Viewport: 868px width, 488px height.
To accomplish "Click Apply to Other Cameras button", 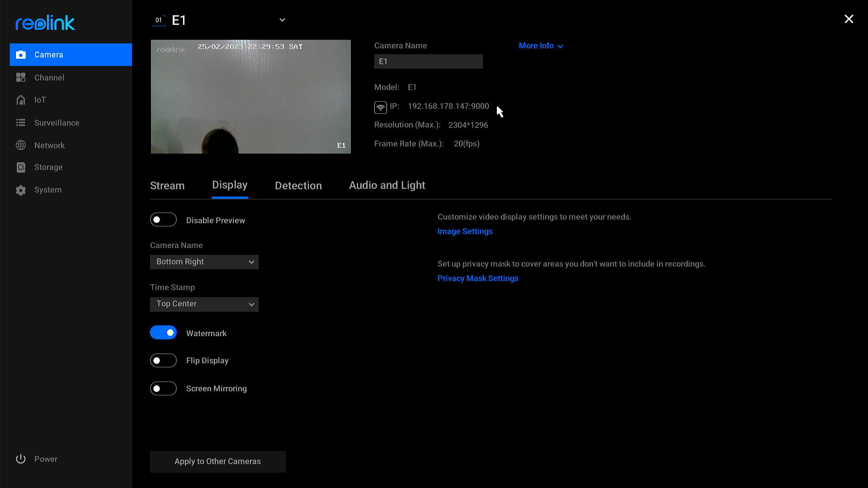I will (x=217, y=461).
